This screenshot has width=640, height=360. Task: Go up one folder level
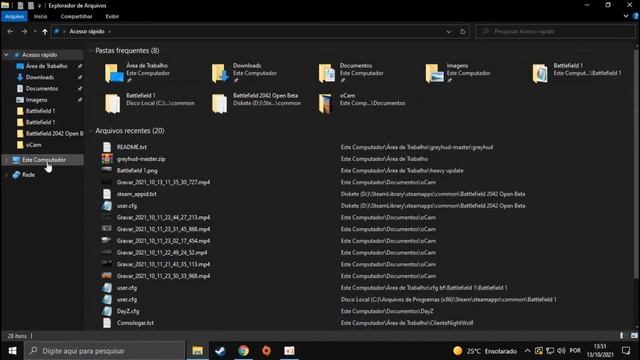click(44, 31)
